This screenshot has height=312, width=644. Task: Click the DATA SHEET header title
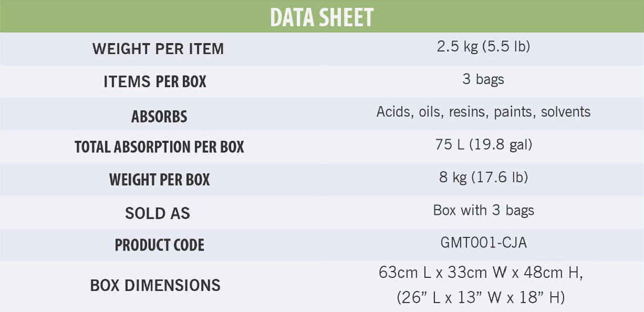coord(321,17)
